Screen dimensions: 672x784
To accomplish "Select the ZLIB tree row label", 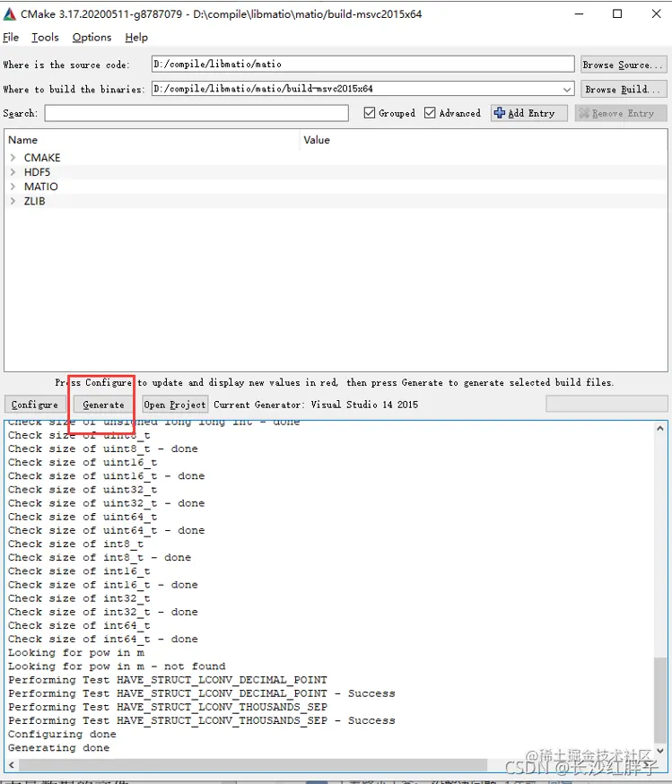I will [x=34, y=201].
